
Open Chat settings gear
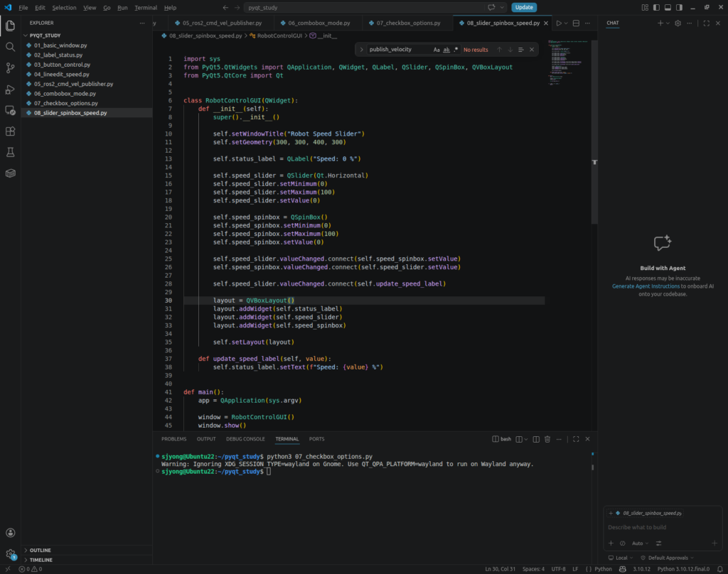click(x=678, y=23)
